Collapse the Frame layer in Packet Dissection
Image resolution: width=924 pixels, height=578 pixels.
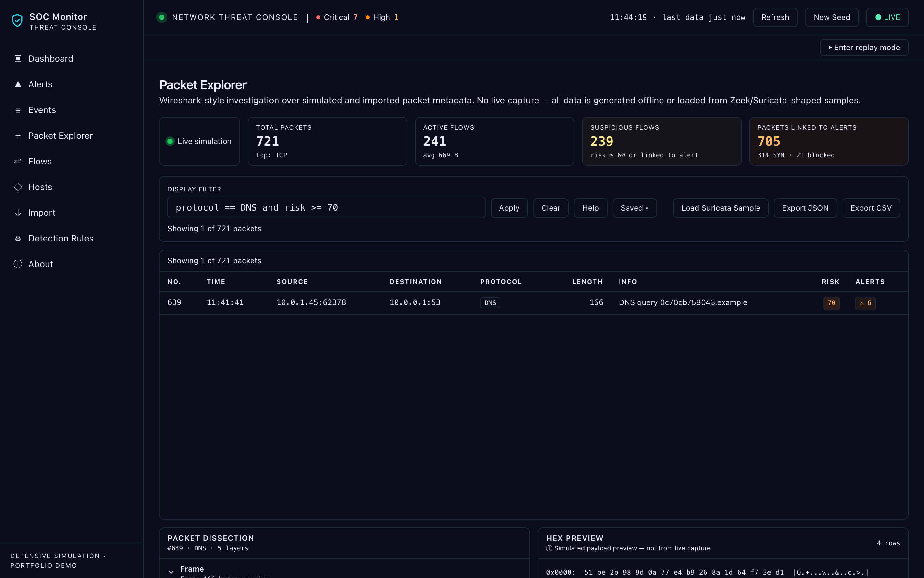click(171, 572)
